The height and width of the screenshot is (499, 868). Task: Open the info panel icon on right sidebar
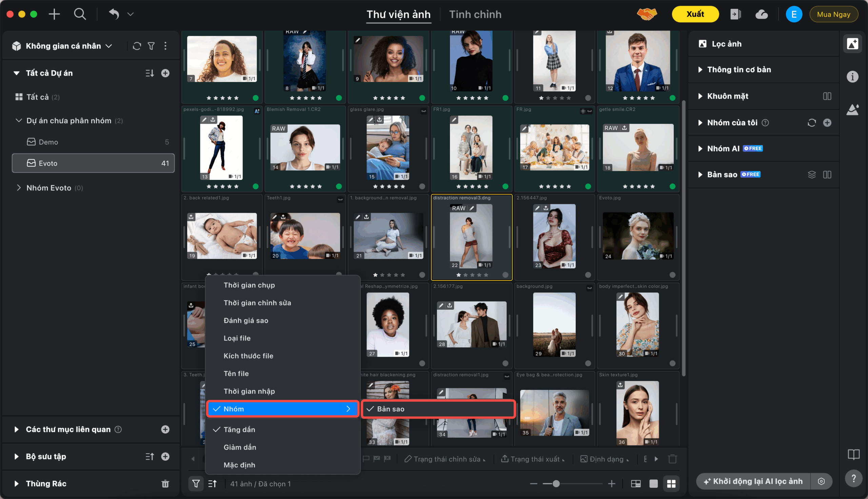pos(852,77)
